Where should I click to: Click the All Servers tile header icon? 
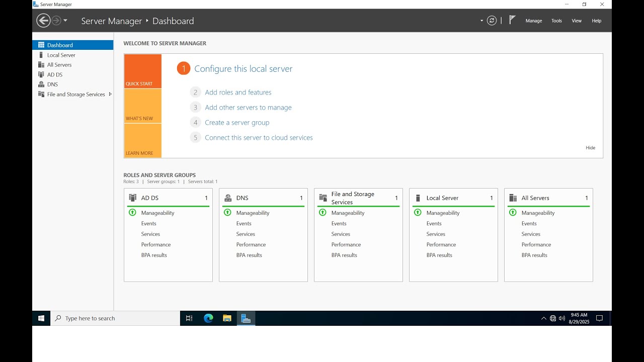pyautogui.click(x=513, y=198)
